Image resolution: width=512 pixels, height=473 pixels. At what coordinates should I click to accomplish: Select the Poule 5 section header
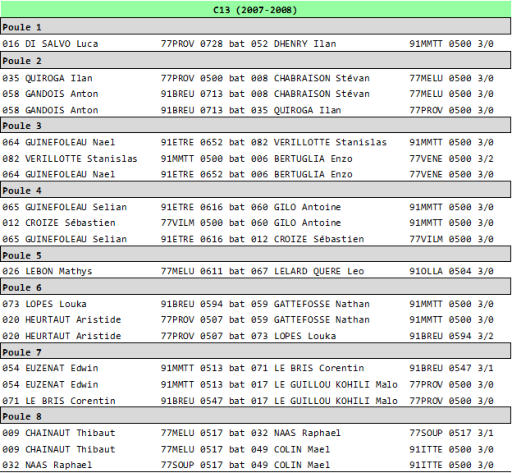[256, 255]
